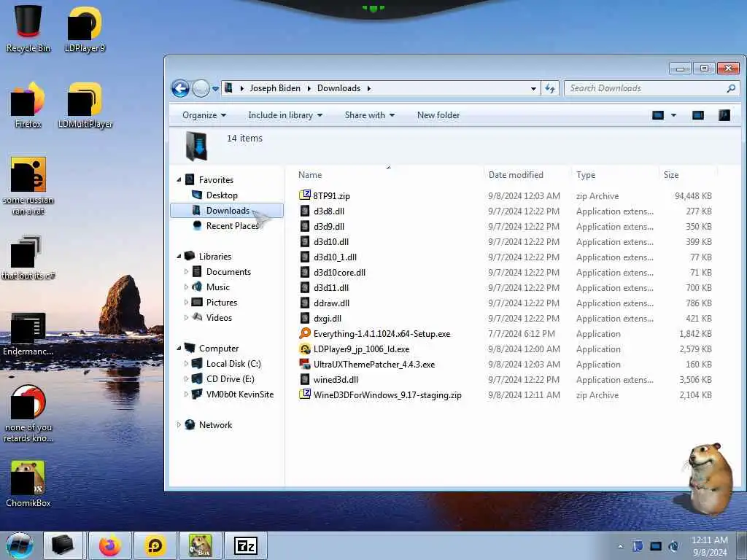Click the Joseph Biden breadcrumb
747x560 pixels.
coord(275,88)
